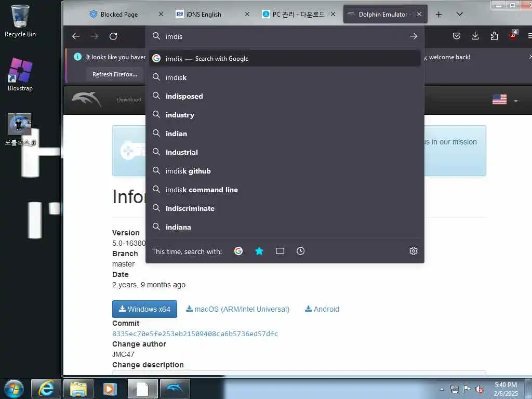Open the taskbar clock showing 5:40 PM
The image size is (532, 399).
click(506, 389)
